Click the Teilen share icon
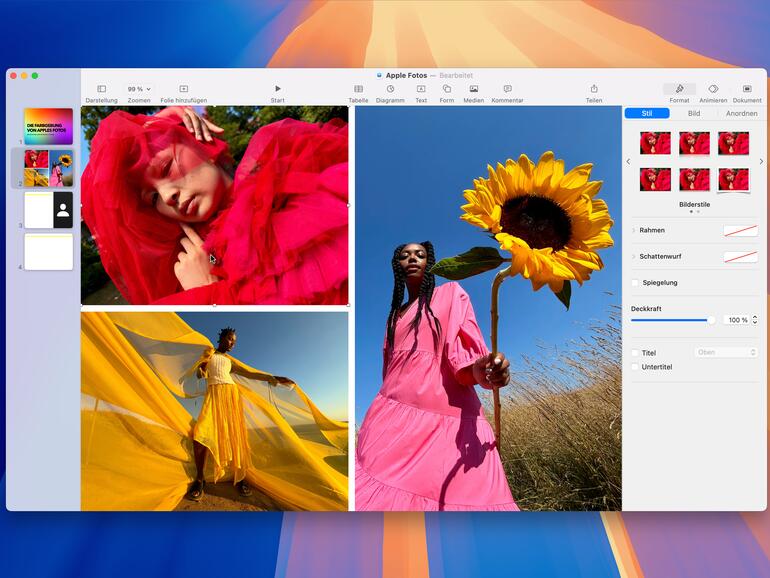 click(594, 89)
